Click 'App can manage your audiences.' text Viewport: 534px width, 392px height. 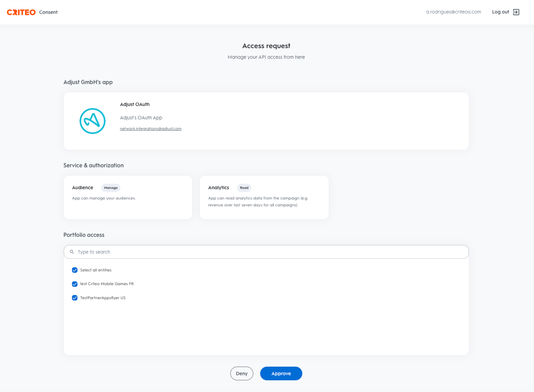point(104,198)
